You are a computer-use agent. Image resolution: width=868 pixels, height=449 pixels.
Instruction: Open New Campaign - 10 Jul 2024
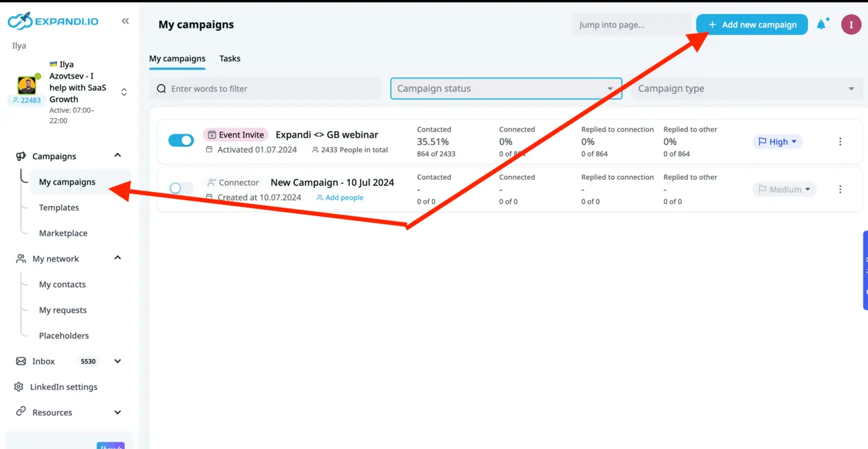click(332, 182)
